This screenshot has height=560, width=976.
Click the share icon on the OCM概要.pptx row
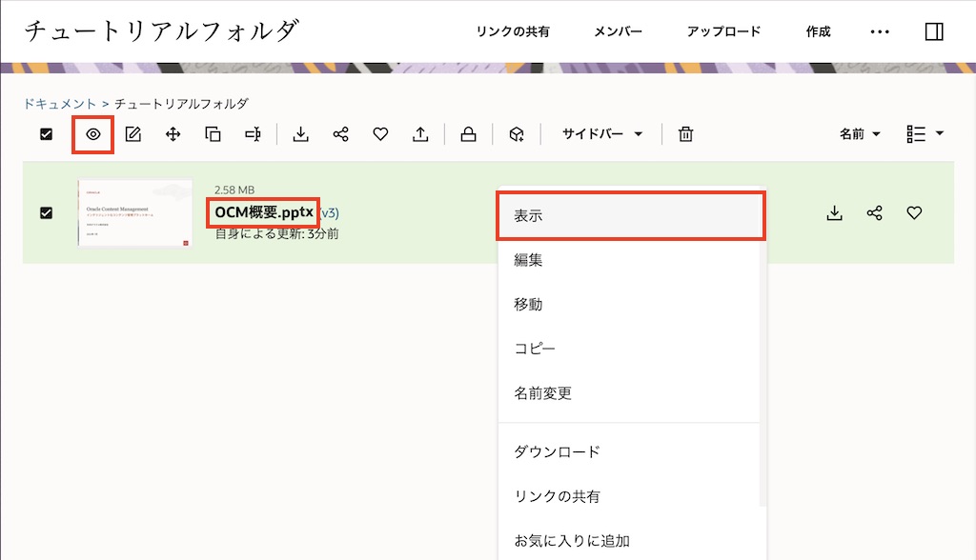874,213
